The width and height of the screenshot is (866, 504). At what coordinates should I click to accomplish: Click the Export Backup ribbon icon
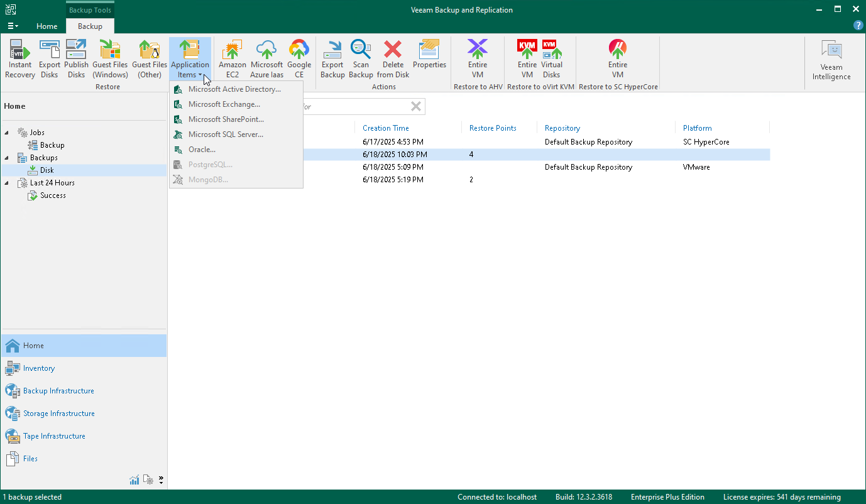pos(332,59)
